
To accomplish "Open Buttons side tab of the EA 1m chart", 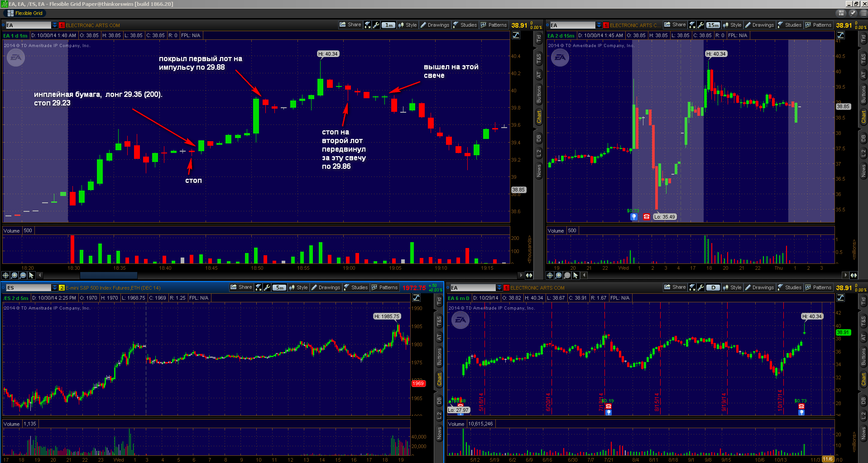I will coord(539,95).
